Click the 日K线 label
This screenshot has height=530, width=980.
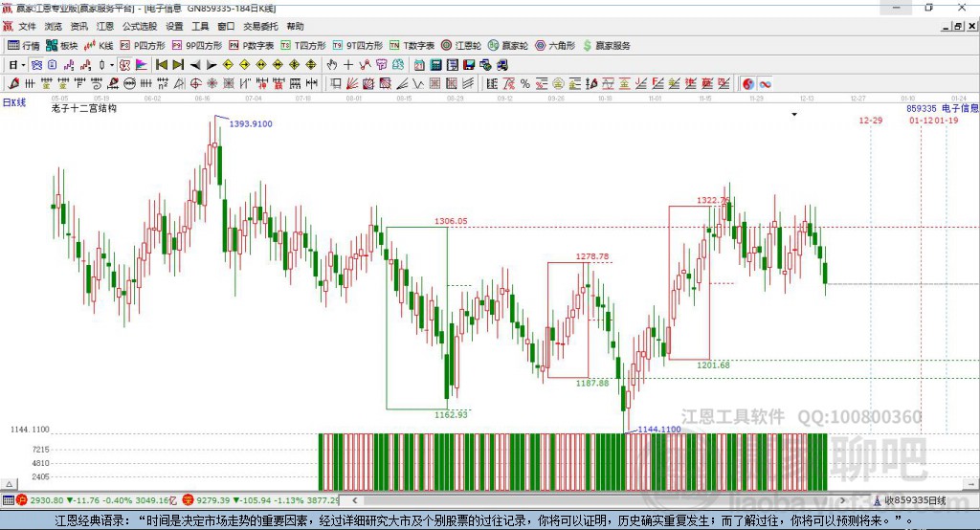[x=13, y=102]
